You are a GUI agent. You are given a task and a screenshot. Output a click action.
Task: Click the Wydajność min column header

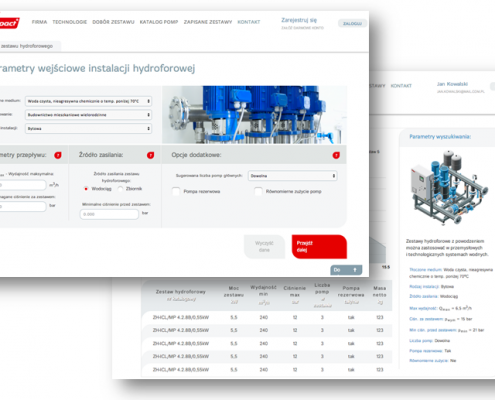click(x=263, y=295)
